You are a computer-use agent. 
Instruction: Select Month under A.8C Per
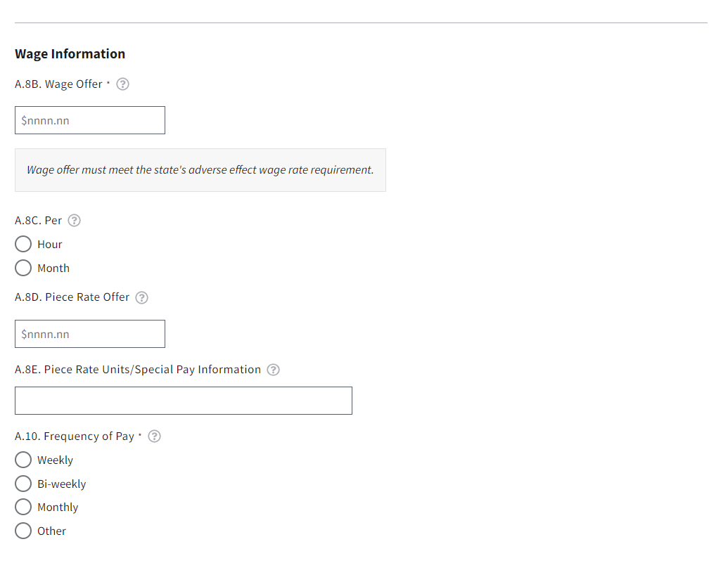pyautogui.click(x=23, y=268)
